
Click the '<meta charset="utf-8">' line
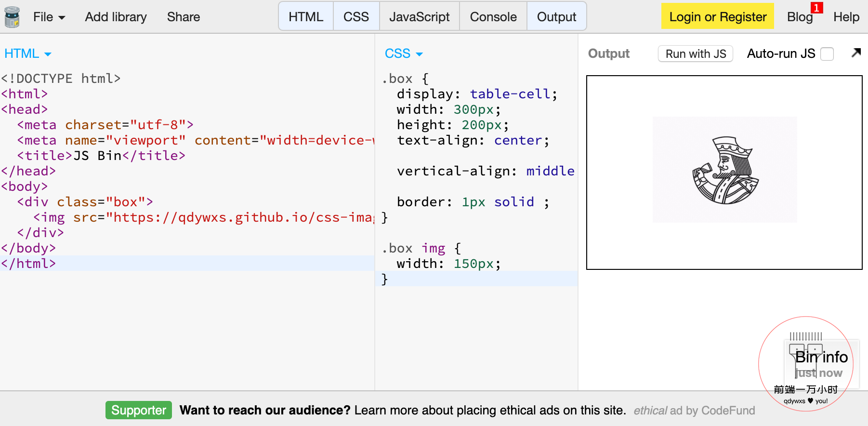[105, 125]
